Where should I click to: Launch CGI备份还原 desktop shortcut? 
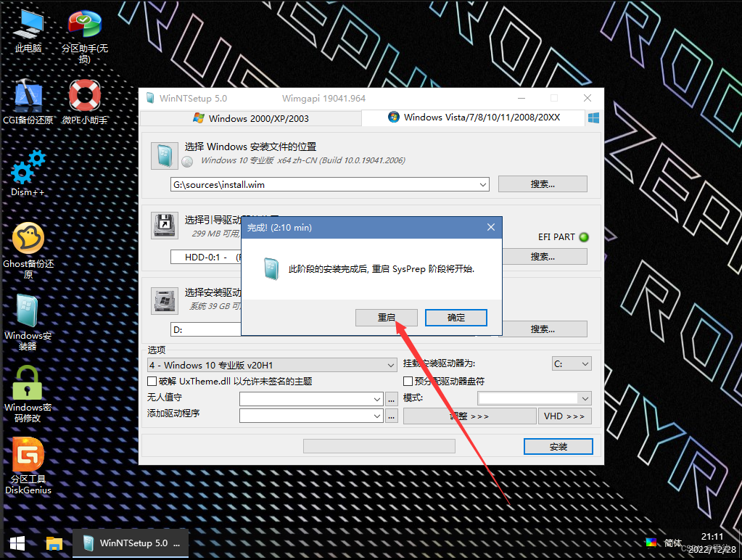[28, 102]
